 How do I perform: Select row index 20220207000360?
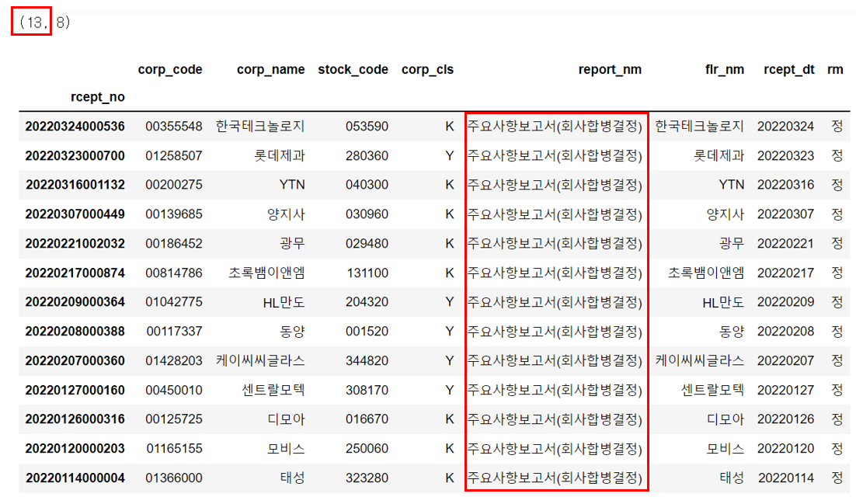pos(75,361)
